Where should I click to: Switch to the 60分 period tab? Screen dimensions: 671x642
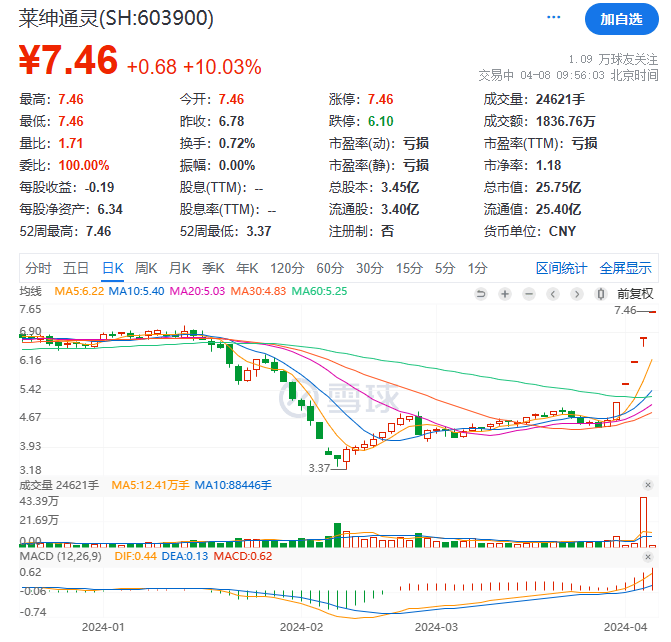click(x=329, y=268)
